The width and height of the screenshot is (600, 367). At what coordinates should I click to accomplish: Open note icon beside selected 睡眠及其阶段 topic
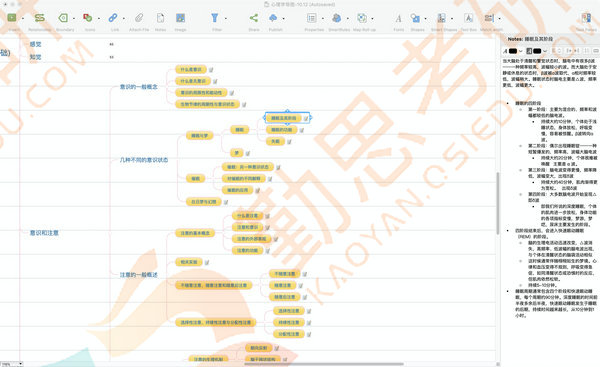(x=306, y=118)
